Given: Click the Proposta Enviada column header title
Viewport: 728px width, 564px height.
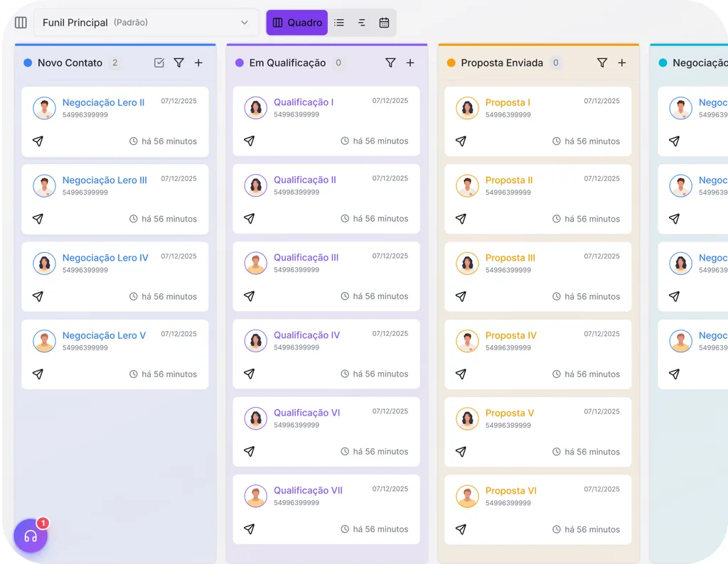Looking at the screenshot, I should coord(502,63).
